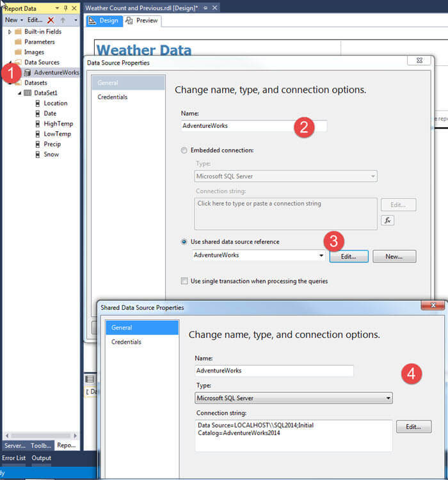The width and height of the screenshot is (448, 480).
Task: Open the New dropdown in Report Data panel
Action: coord(14,20)
